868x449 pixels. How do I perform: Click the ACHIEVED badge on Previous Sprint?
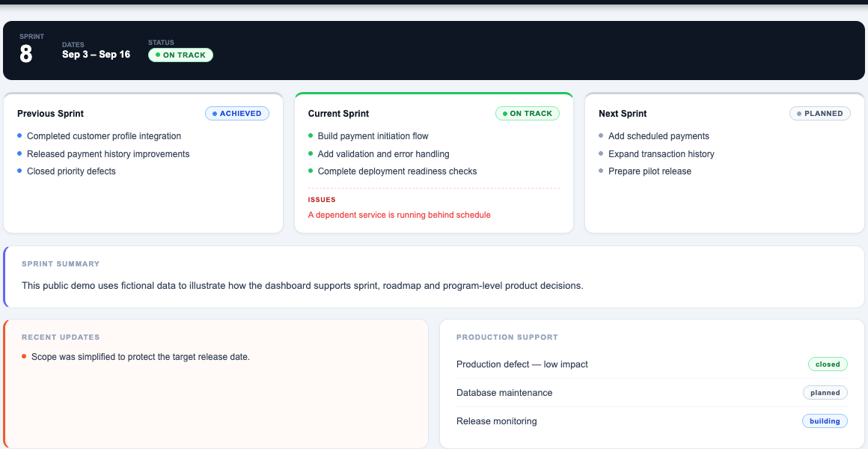pyautogui.click(x=237, y=114)
